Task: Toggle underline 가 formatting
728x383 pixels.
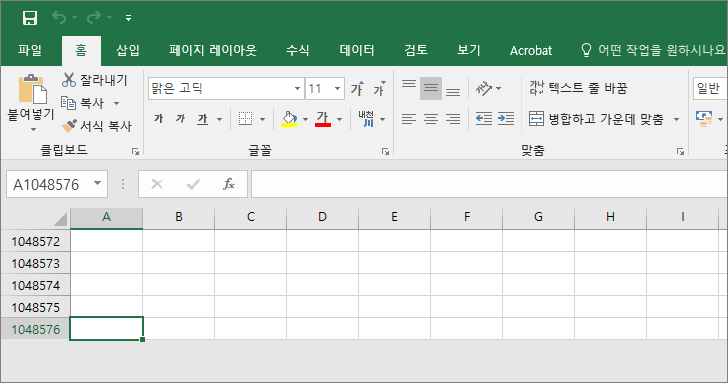Action: click(202, 119)
